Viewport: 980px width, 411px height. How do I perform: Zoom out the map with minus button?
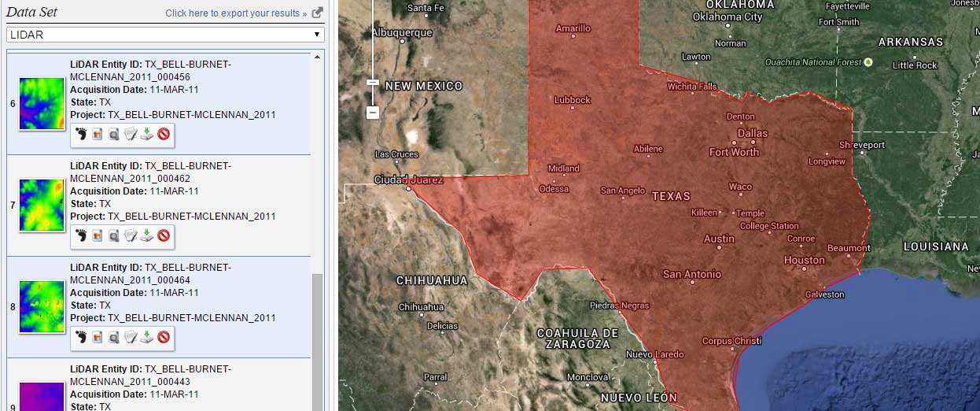click(373, 113)
